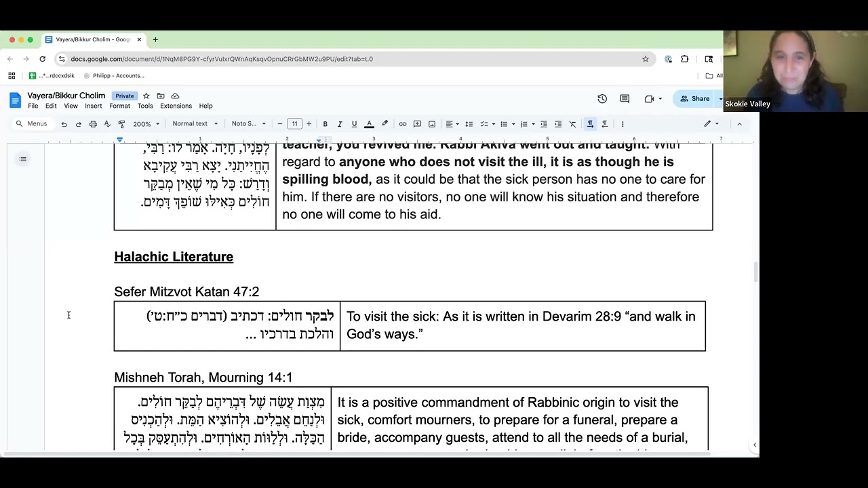The width and height of the screenshot is (868, 488).
Task: Go to the Google Docs home
Action: pos(15,100)
